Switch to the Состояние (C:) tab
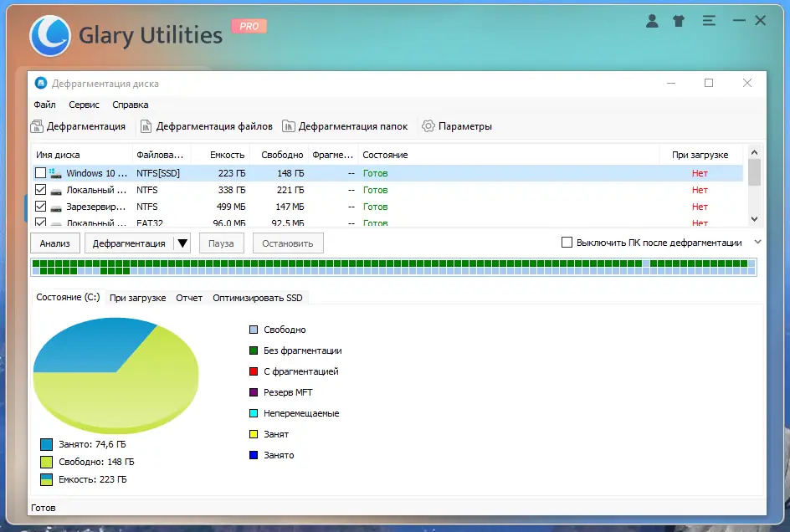 tap(68, 297)
